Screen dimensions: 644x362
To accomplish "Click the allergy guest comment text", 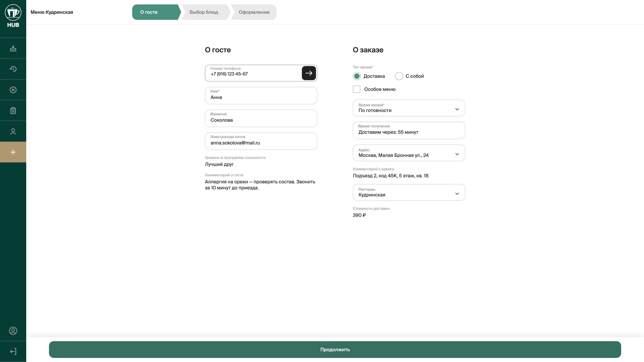I will [x=260, y=185].
